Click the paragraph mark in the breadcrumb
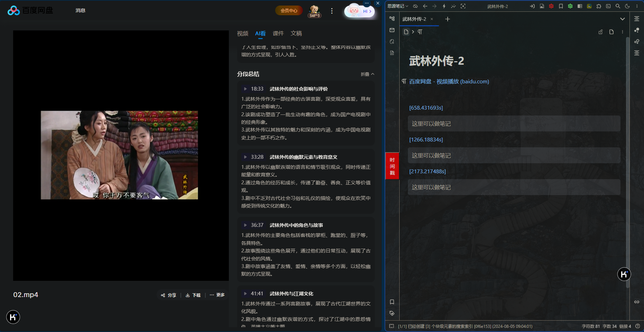Screen dimensions: 644x332 click(420, 32)
